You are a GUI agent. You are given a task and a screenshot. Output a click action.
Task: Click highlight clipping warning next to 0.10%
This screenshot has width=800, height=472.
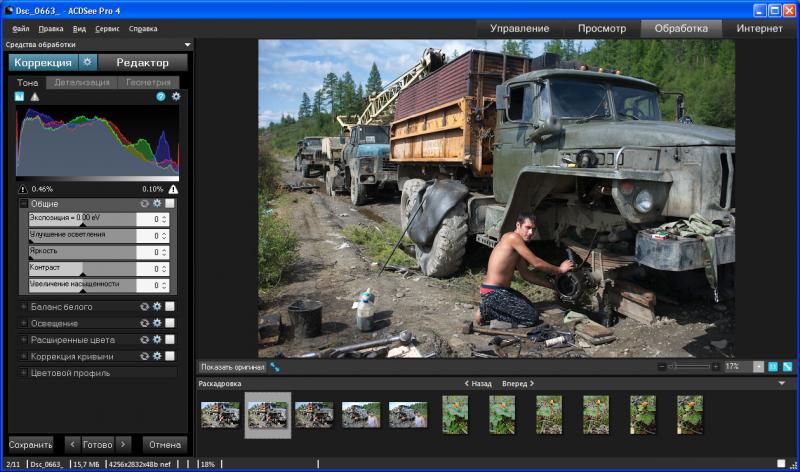click(x=173, y=189)
